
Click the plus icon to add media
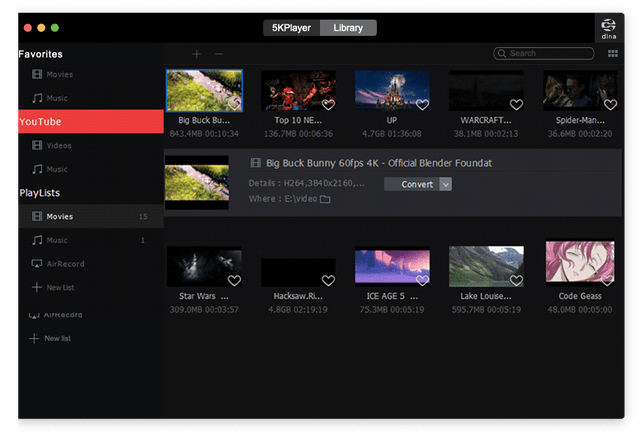click(196, 53)
